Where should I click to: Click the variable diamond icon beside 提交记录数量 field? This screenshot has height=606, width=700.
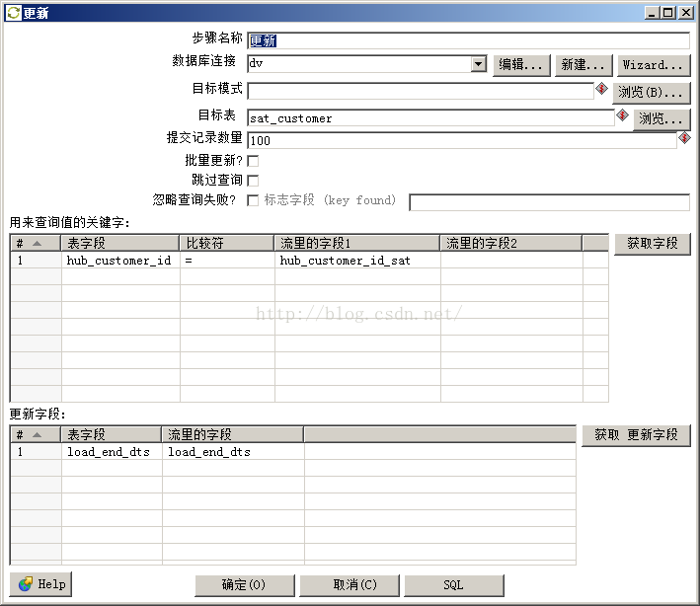pos(684,138)
